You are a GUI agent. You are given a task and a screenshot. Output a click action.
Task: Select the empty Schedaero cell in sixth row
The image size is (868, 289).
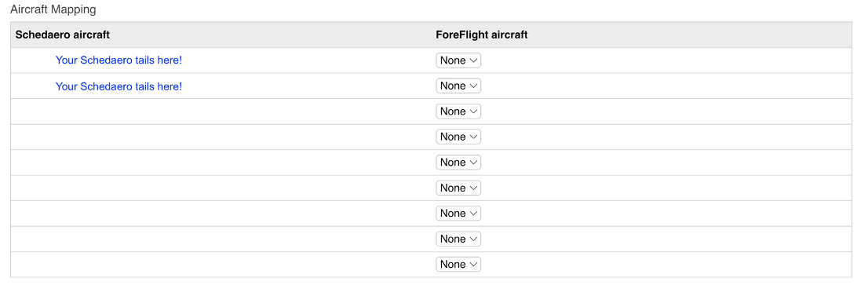(x=221, y=188)
